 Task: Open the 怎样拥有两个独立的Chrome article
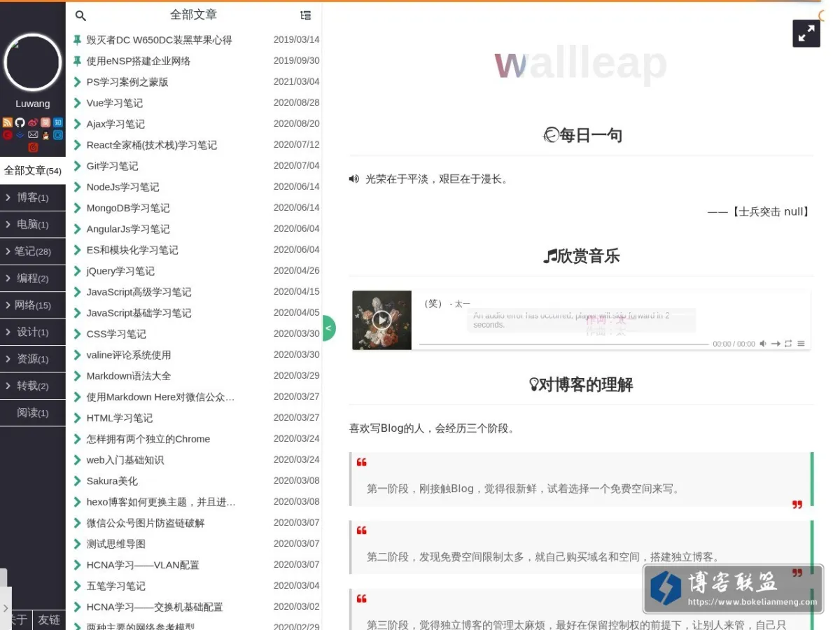pos(148,439)
